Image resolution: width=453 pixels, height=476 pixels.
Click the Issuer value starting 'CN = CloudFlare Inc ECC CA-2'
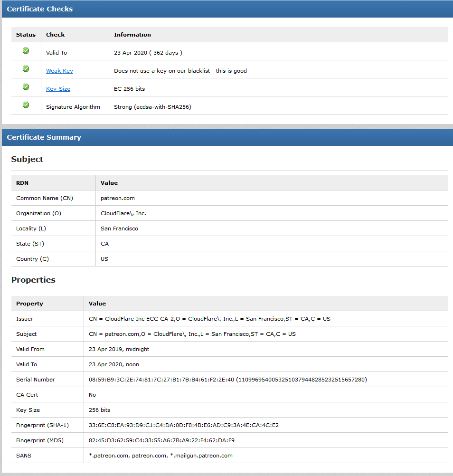tap(210, 319)
